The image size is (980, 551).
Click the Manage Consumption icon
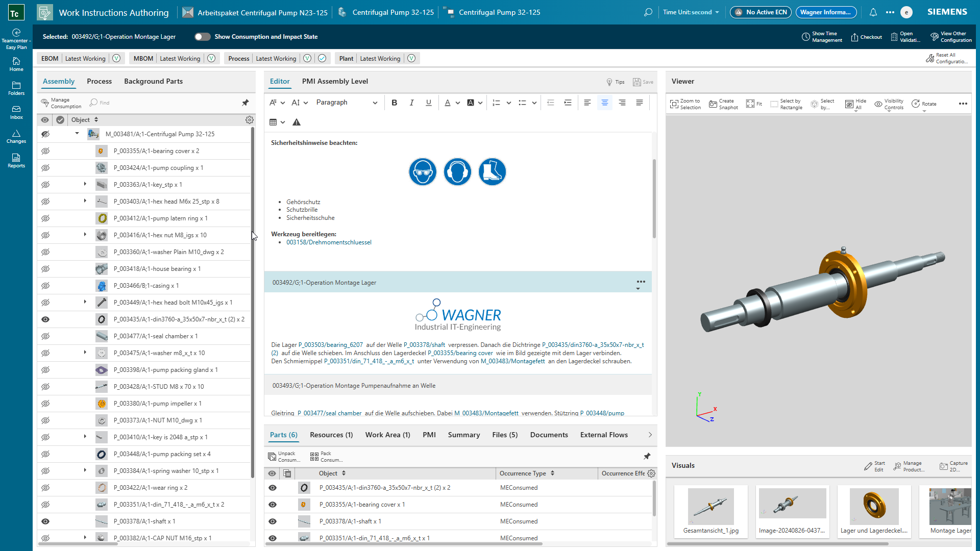45,103
